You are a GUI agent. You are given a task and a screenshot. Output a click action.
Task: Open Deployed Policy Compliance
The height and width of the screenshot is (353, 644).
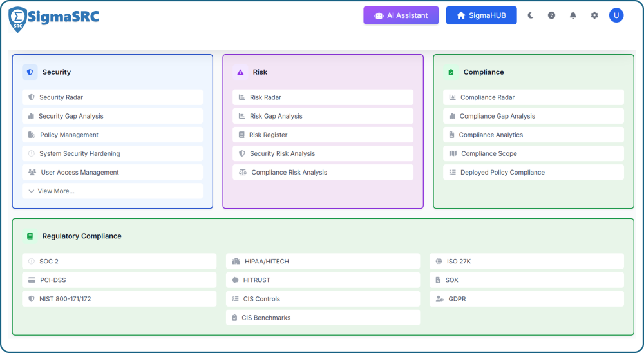(533, 173)
